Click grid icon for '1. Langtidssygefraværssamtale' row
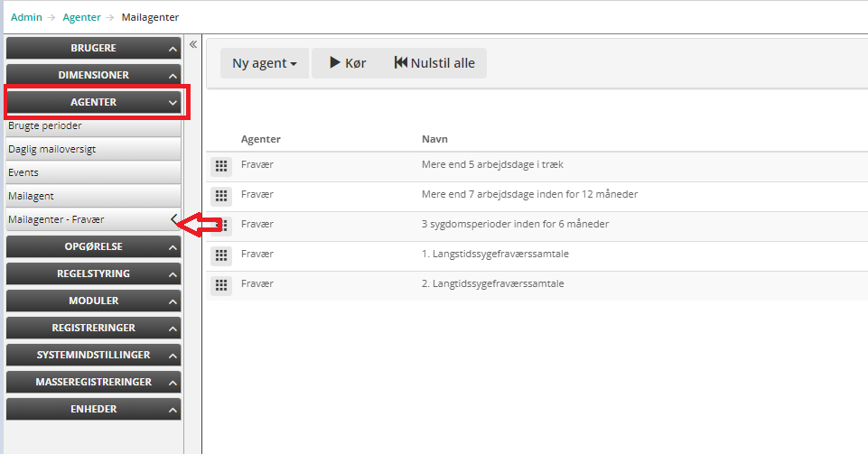This screenshot has width=868, height=454. (x=220, y=255)
